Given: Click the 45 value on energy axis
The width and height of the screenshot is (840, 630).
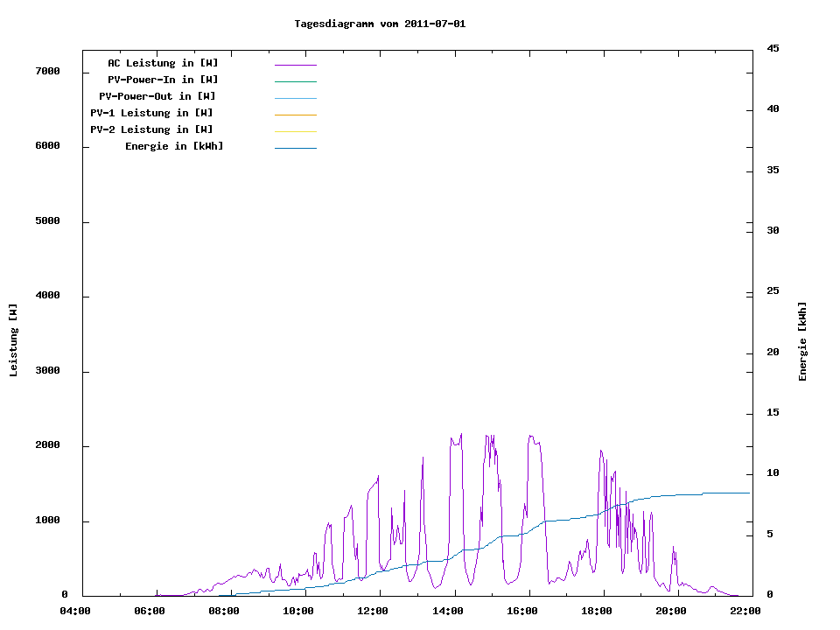Looking at the screenshot, I should [773, 48].
